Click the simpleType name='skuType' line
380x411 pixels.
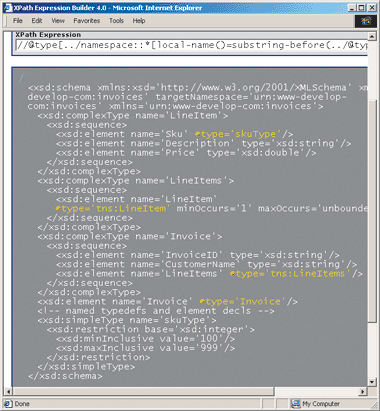pyautogui.click(x=127, y=320)
